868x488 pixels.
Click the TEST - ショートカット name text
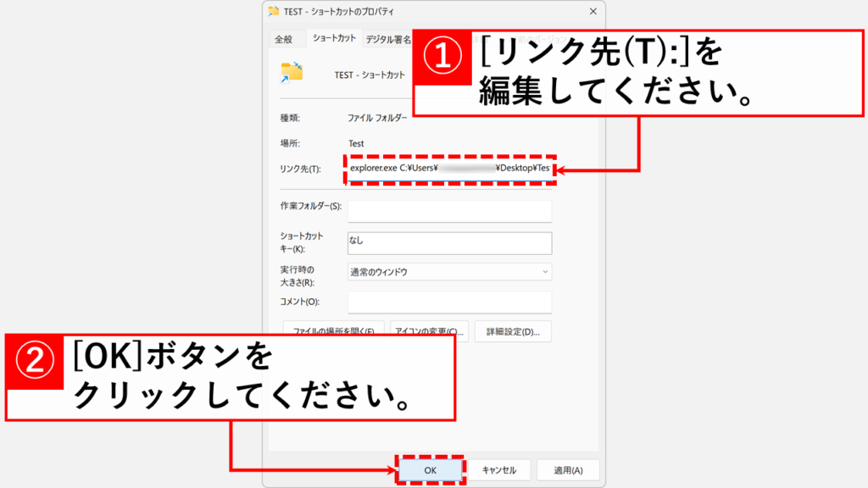coord(370,75)
